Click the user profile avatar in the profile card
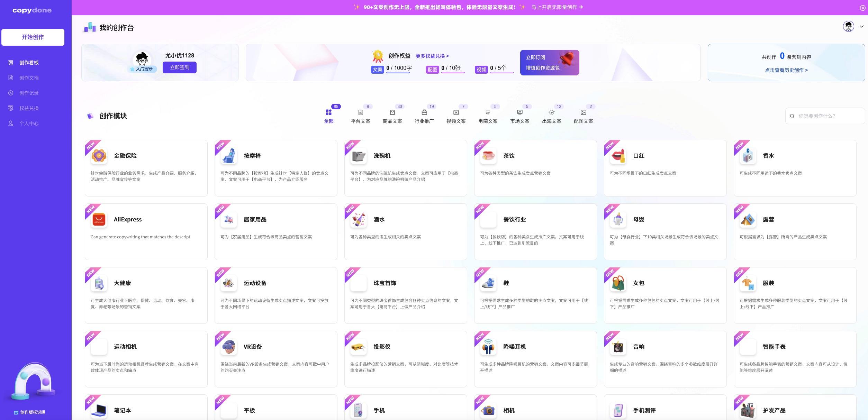The image size is (868, 420). point(142,59)
